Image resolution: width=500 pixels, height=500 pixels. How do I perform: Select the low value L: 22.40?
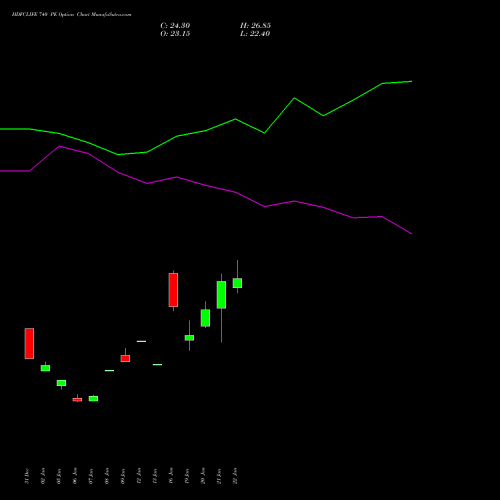pos(255,34)
